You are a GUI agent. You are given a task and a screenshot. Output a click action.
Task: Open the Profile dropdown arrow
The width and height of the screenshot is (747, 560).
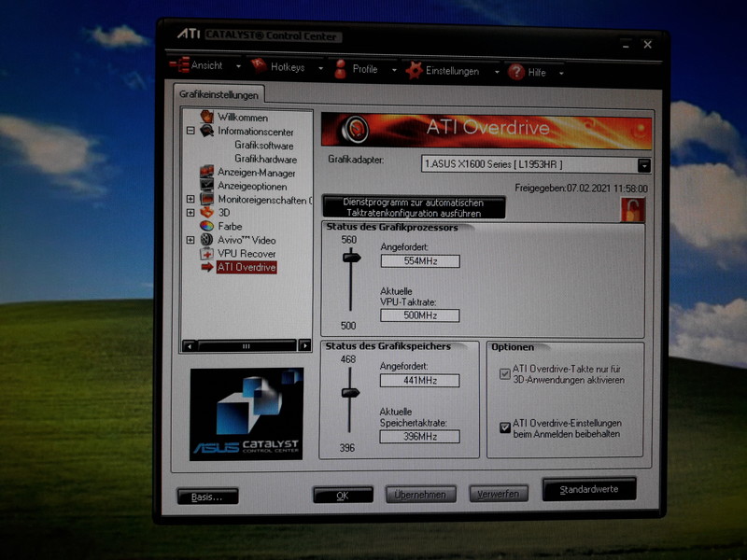(394, 71)
